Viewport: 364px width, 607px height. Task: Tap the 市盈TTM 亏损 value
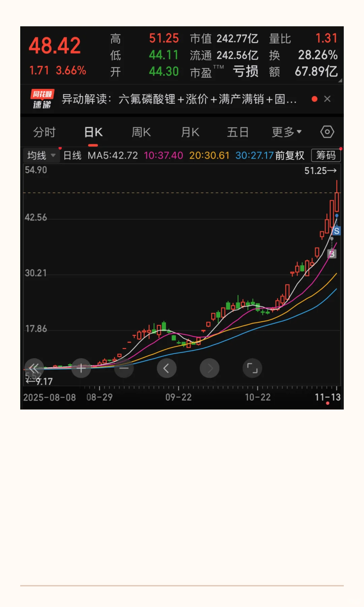coord(245,71)
